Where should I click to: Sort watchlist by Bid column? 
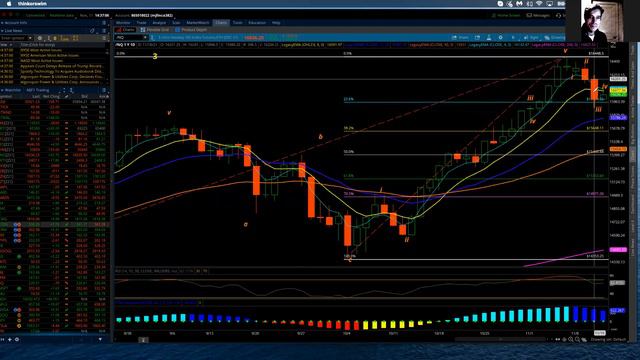click(x=84, y=96)
